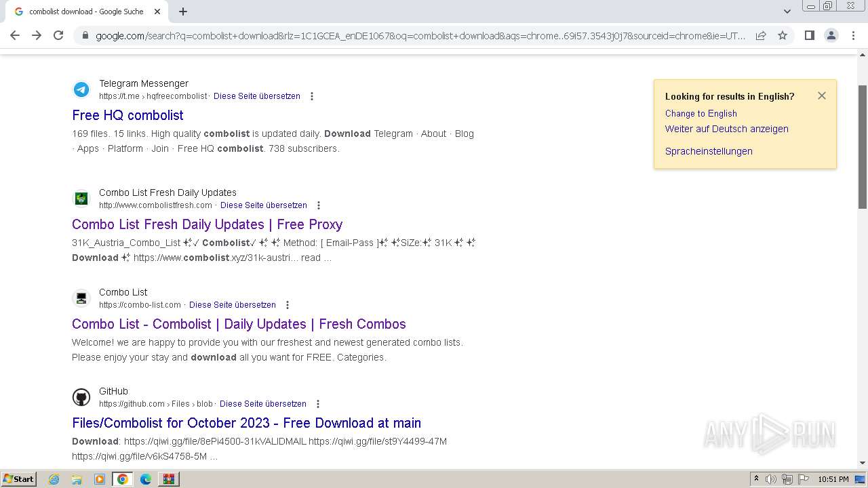Open Microsoft Edge from taskbar

coord(146,479)
